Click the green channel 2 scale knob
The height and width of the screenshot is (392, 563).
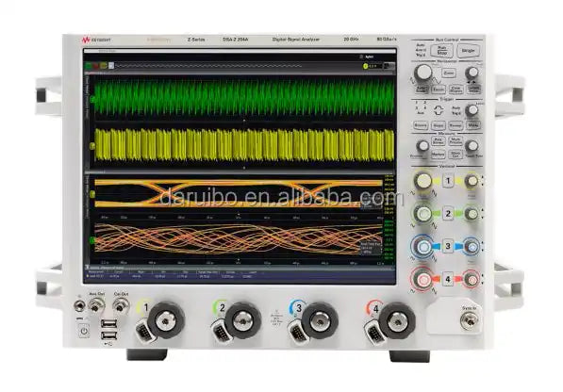pos(423,214)
